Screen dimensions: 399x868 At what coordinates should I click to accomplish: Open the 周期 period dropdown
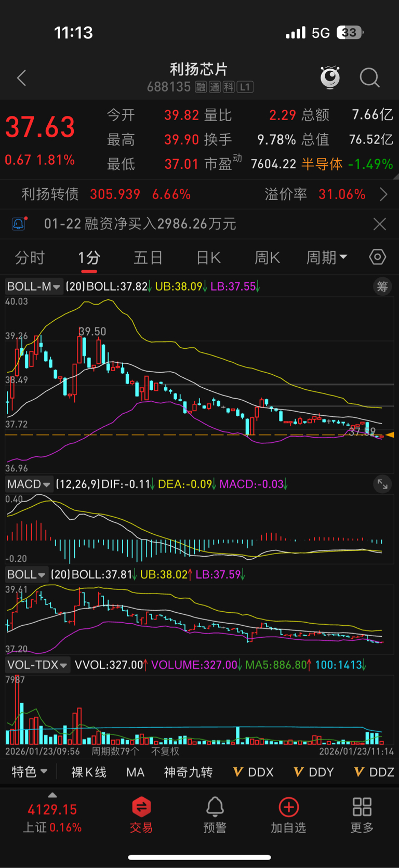click(327, 257)
